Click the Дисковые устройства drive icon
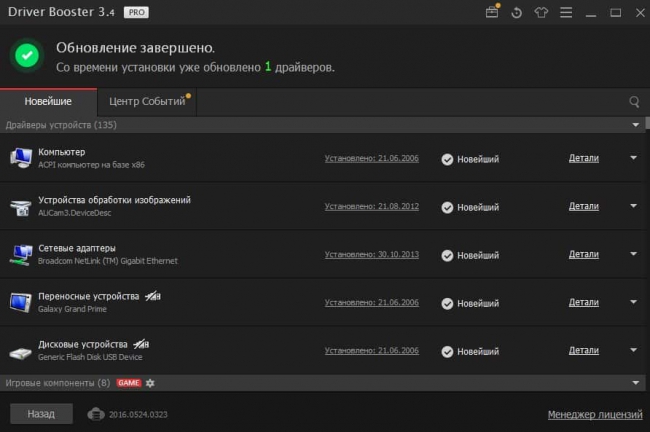 click(20, 353)
